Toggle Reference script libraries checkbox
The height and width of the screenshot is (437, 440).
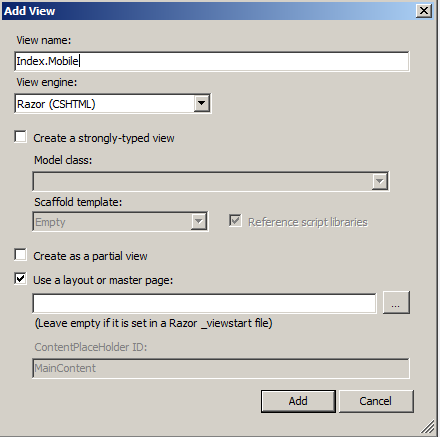[235, 221]
